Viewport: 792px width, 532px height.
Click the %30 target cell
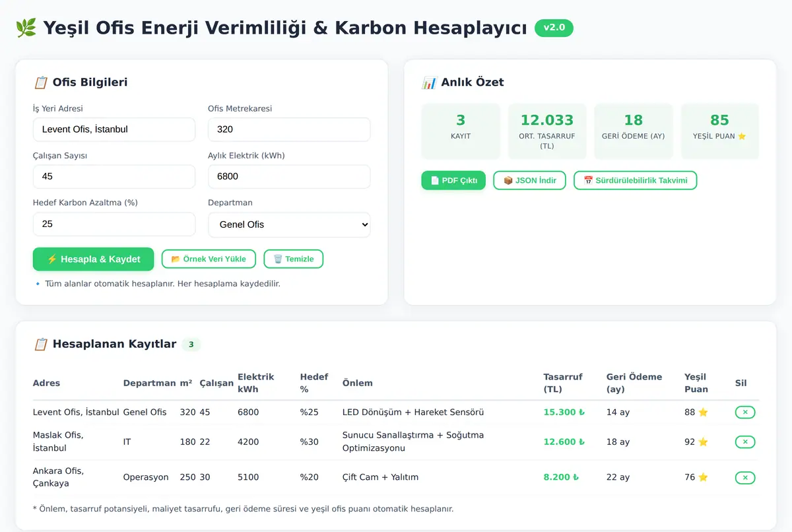pos(310,442)
